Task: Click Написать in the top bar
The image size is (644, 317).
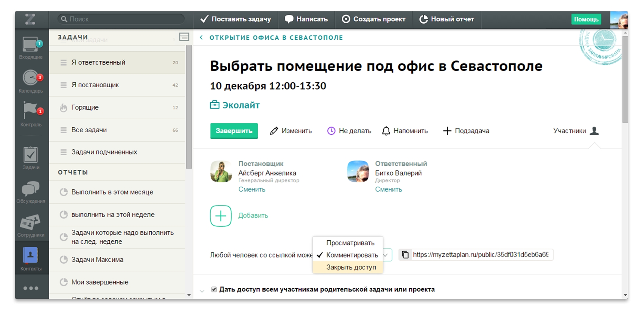Action: tap(306, 19)
